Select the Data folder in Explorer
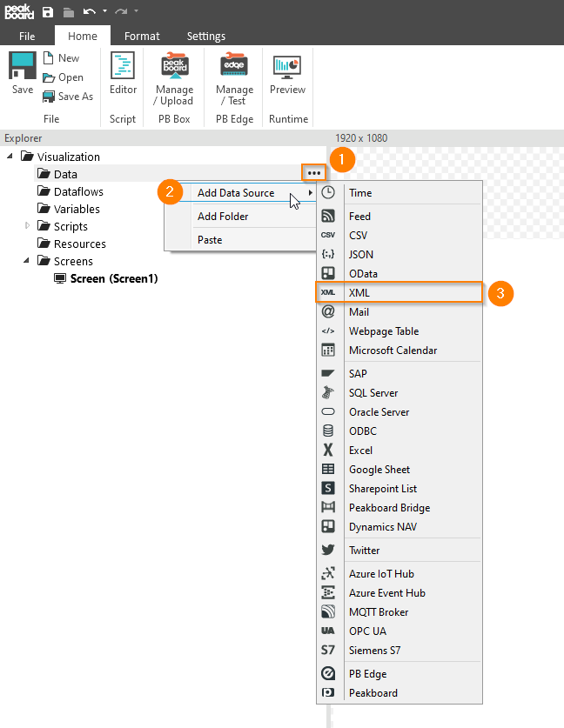This screenshot has width=564, height=728. pyautogui.click(x=57, y=174)
